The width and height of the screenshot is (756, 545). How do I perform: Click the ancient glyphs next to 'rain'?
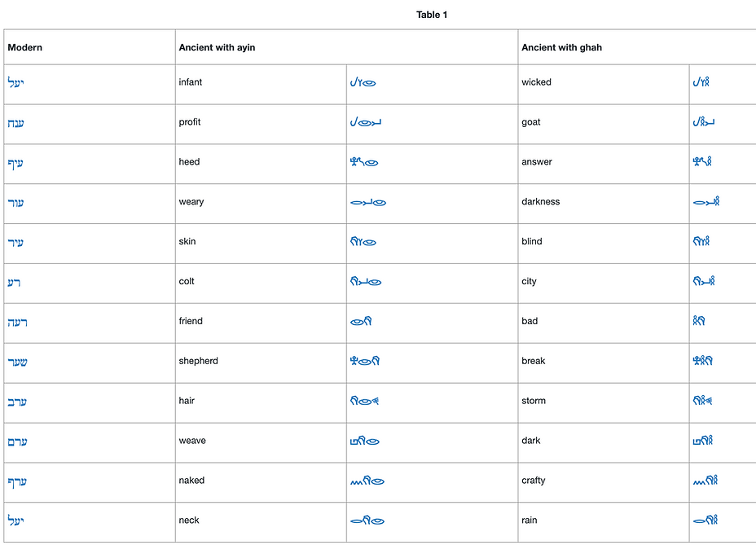pos(705,520)
